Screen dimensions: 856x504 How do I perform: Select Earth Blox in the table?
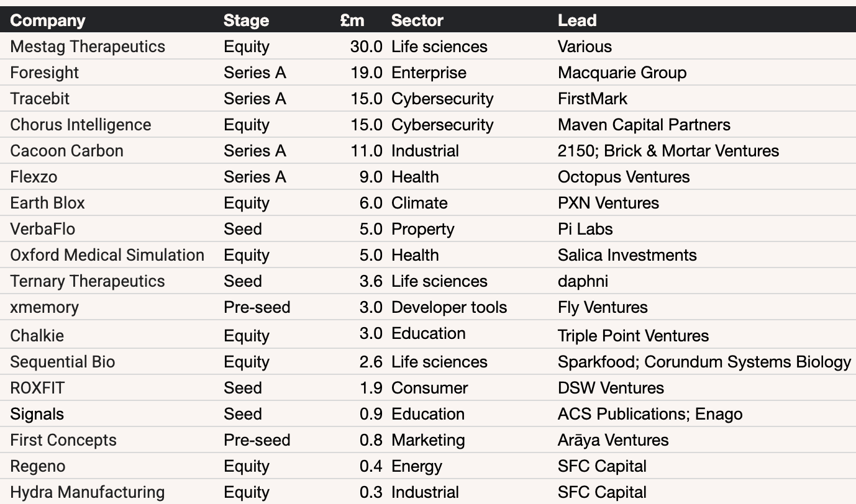tap(47, 203)
